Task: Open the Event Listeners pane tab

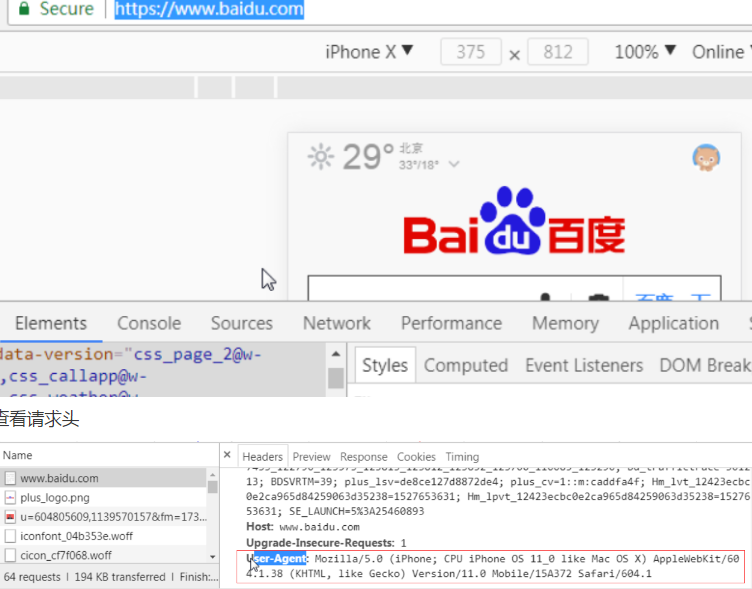Action: [584, 365]
